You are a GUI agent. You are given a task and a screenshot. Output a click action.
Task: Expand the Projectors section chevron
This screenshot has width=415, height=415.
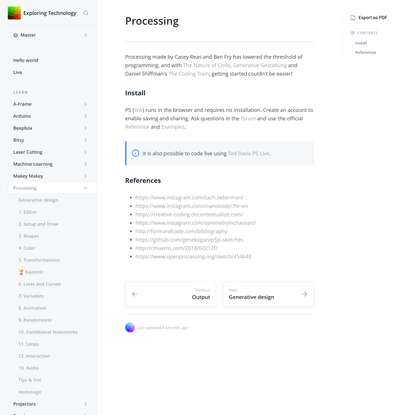[x=86, y=404]
